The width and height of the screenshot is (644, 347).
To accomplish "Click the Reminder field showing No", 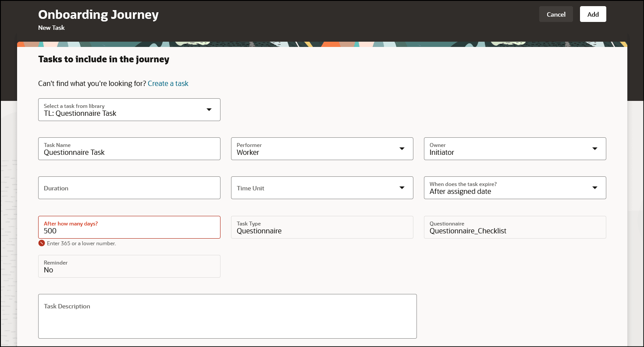I will (x=129, y=266).
